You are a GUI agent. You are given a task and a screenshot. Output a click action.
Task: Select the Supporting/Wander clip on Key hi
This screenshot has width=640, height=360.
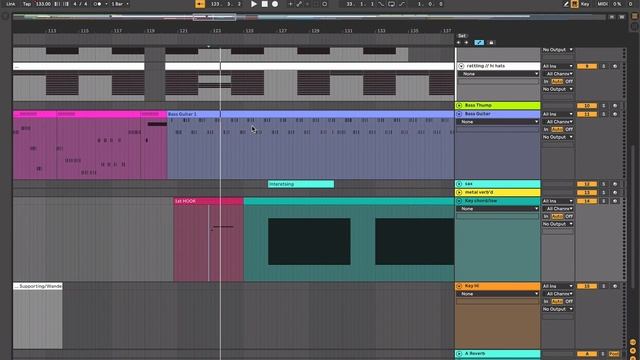[38, 286]
